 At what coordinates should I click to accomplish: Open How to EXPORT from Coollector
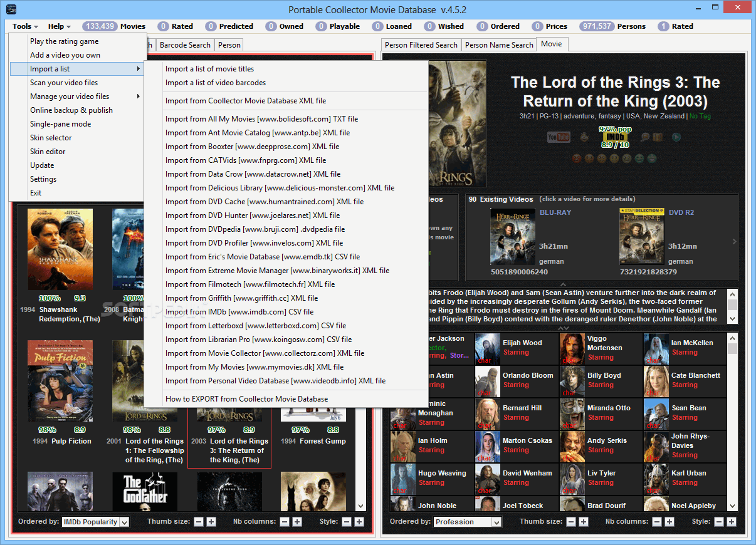click(286, 399)
